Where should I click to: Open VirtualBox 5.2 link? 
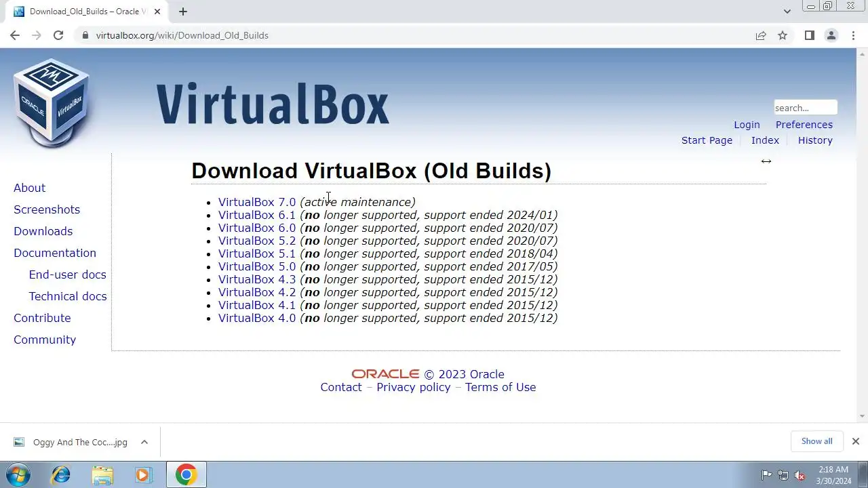(257, 241)
